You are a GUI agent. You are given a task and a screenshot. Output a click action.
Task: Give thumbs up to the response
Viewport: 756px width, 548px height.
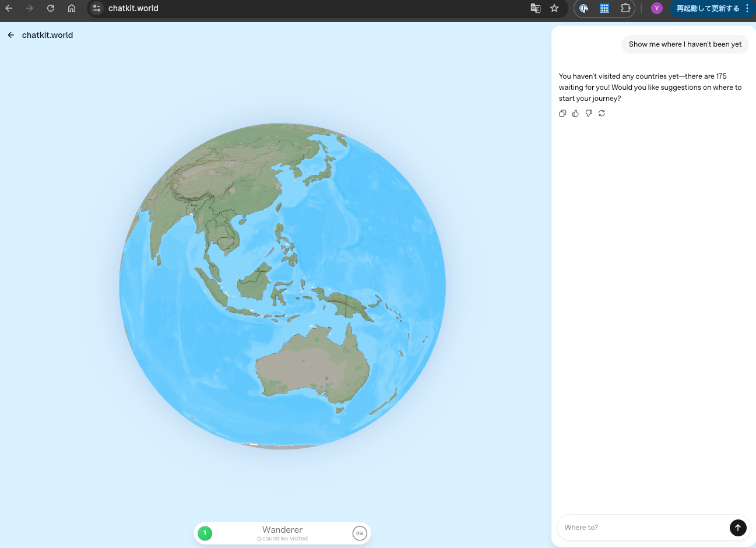575,114
